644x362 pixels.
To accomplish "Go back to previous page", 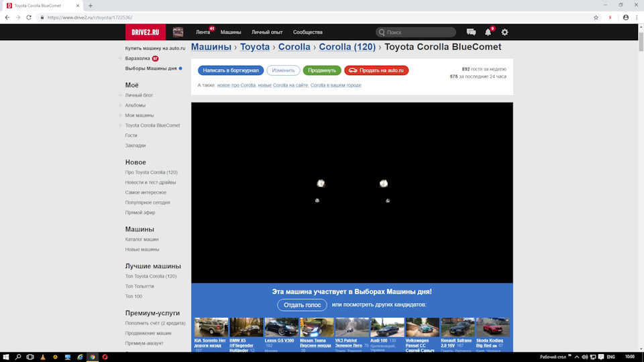I will coord(7,17).
